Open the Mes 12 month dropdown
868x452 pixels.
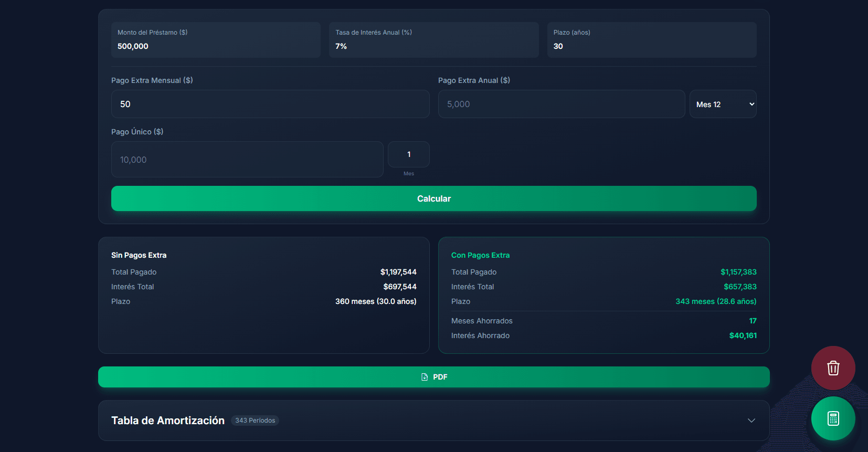tap(723, 104)
